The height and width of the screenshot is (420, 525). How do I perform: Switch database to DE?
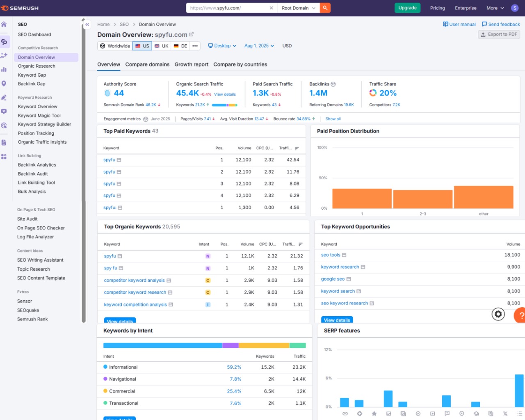[180, 46]
